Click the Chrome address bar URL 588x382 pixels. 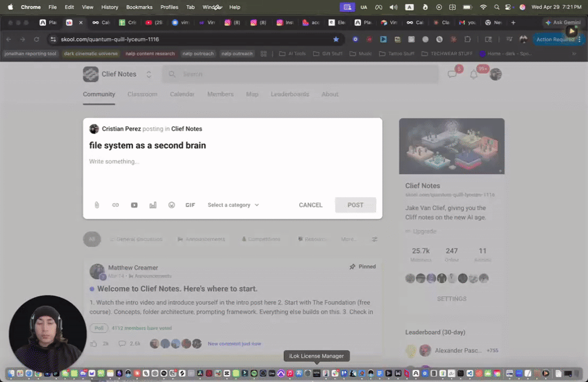110,40
